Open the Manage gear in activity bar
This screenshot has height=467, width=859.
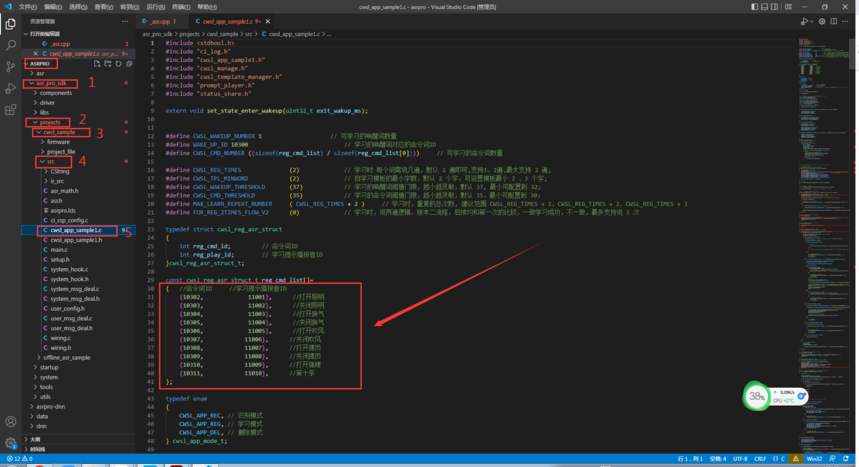pyautogui.click(x=10, y=443)
